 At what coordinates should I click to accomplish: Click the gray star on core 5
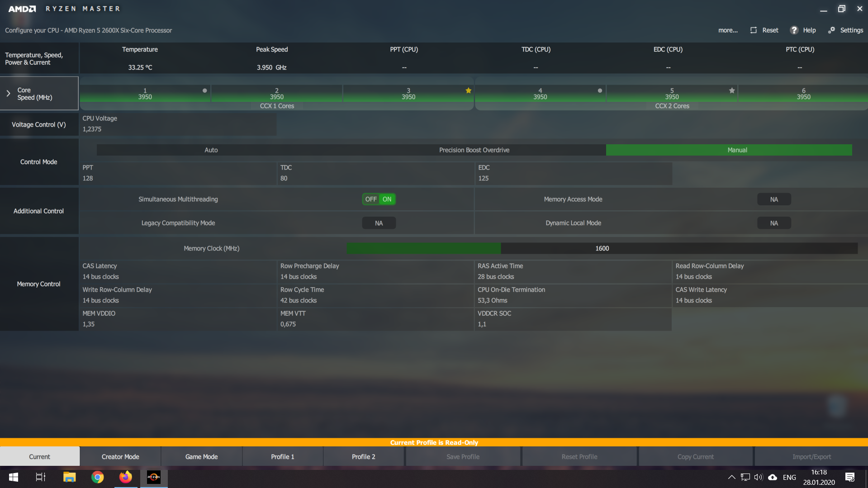(x=732, y=90)
